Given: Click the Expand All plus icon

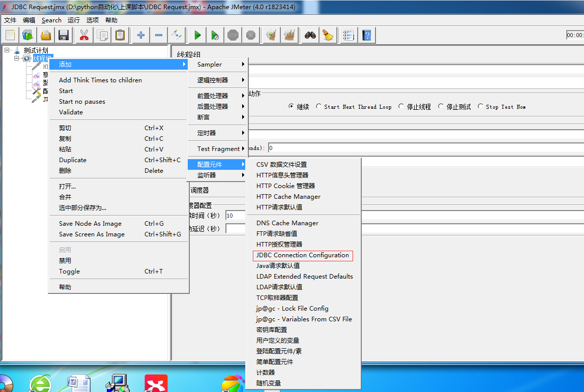Looking at the screenshot, I should click(x=141, y=36).
